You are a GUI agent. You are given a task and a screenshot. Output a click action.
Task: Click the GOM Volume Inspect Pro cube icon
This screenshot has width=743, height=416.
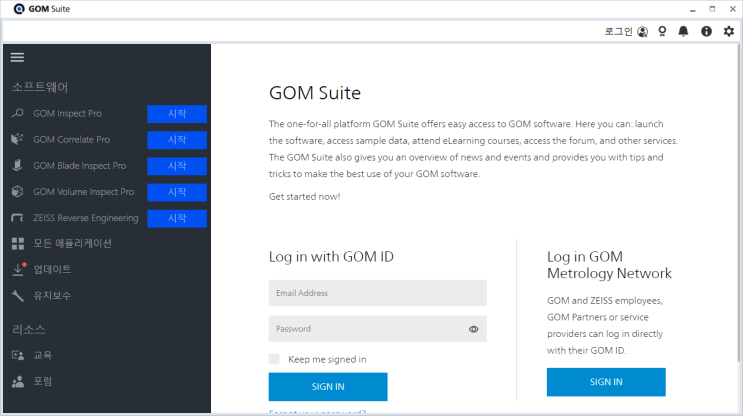click(x=18, y=191)
